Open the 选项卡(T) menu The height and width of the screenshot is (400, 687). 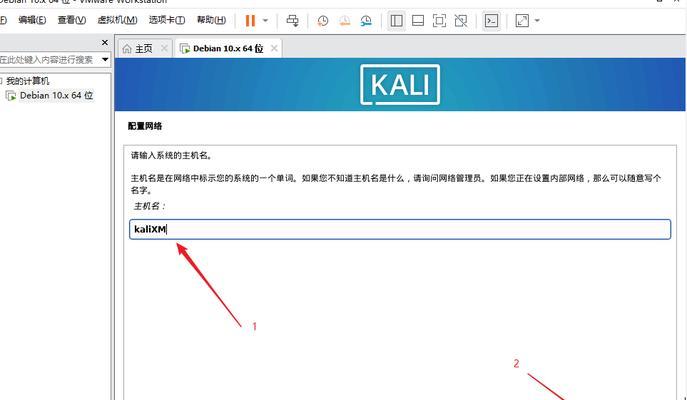coord(166,20)
